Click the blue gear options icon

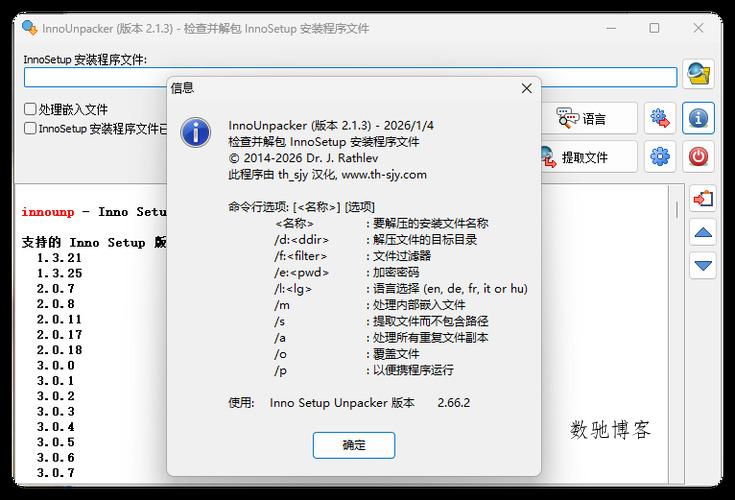(x=660, y=157)
